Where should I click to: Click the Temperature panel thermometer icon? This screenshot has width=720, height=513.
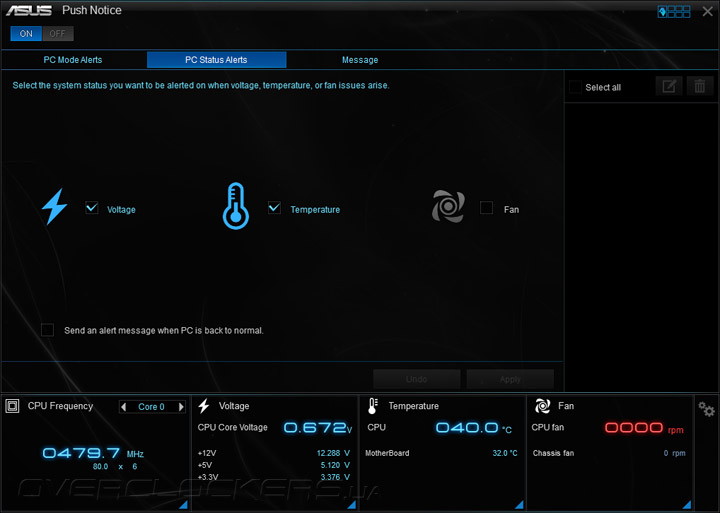click(373, 406)
